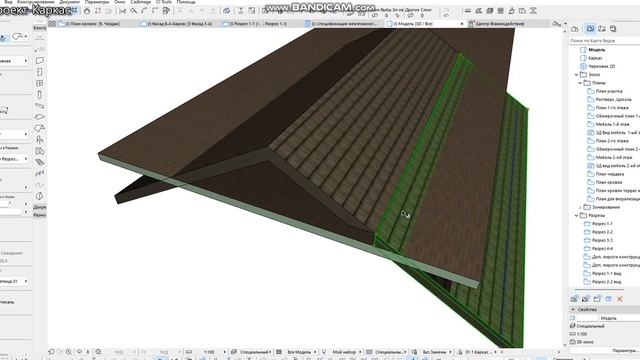Click the 3D cloud icon in top toolbar
The image size is (640, 360).
227,11
